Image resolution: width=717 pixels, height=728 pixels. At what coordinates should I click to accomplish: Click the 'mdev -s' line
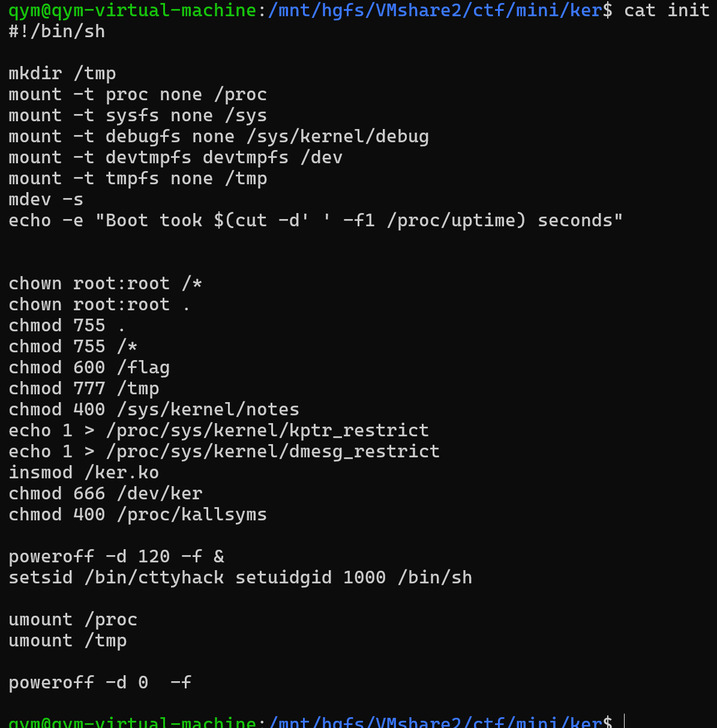(46, 200)
